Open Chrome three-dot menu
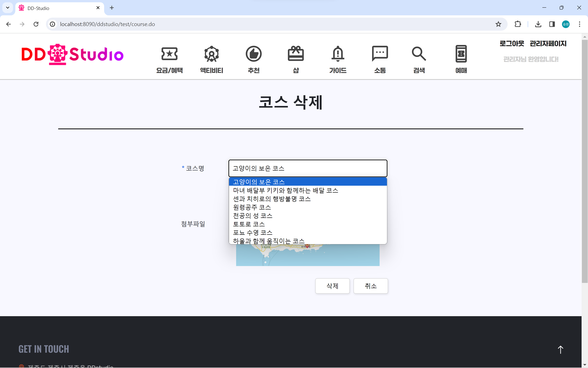The image size is (588, 368). 579,24
